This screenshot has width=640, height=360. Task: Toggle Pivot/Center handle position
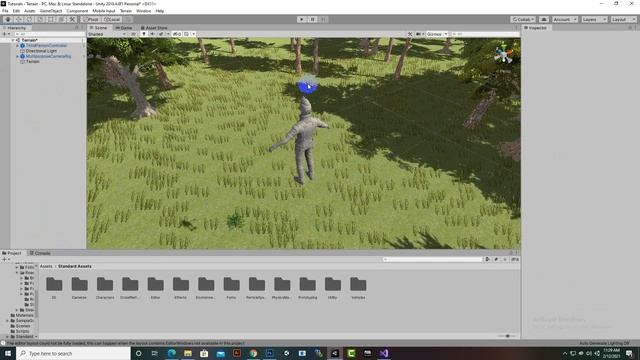coord(91,19)
